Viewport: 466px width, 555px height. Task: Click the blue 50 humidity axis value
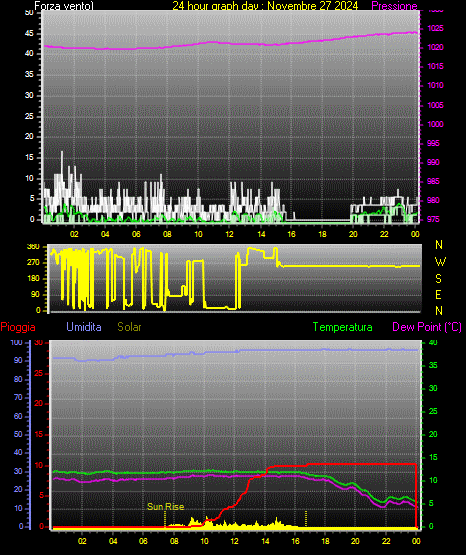coord(18,434)
